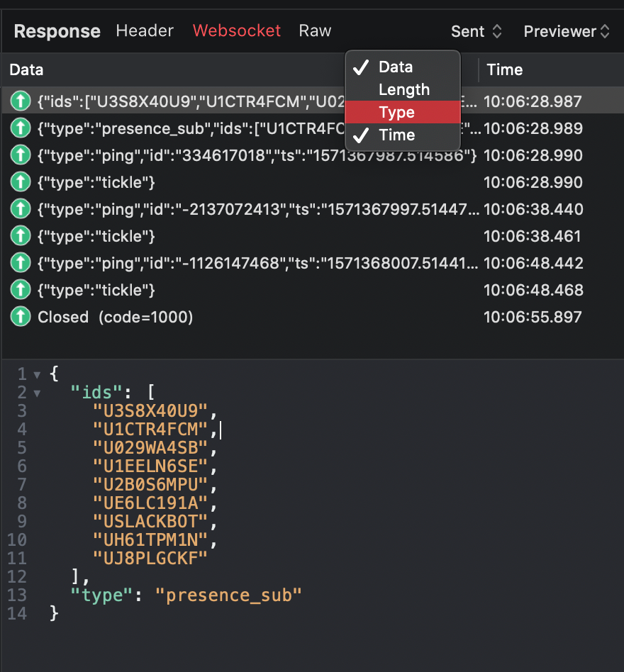The height and width of the screenshot is (672, 624).
Task: Open the Sent filter dropdown
Action: [x=477, y=31]
